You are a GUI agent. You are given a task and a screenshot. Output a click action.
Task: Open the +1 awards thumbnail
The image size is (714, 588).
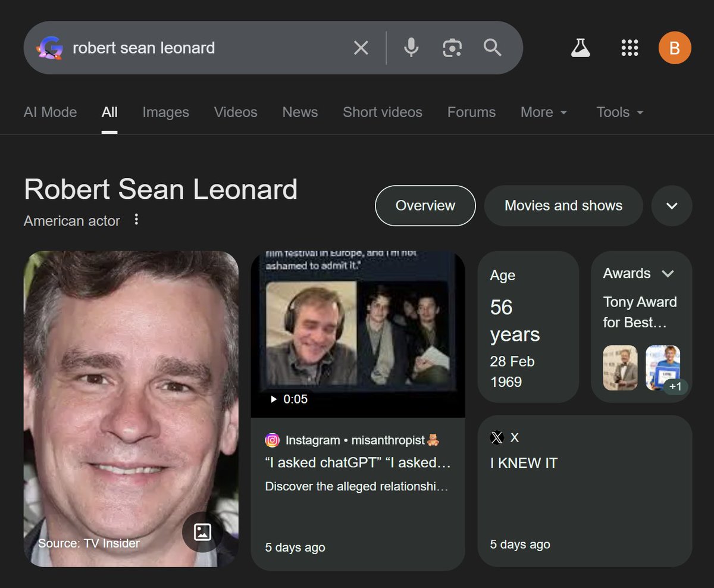point(663,368)
